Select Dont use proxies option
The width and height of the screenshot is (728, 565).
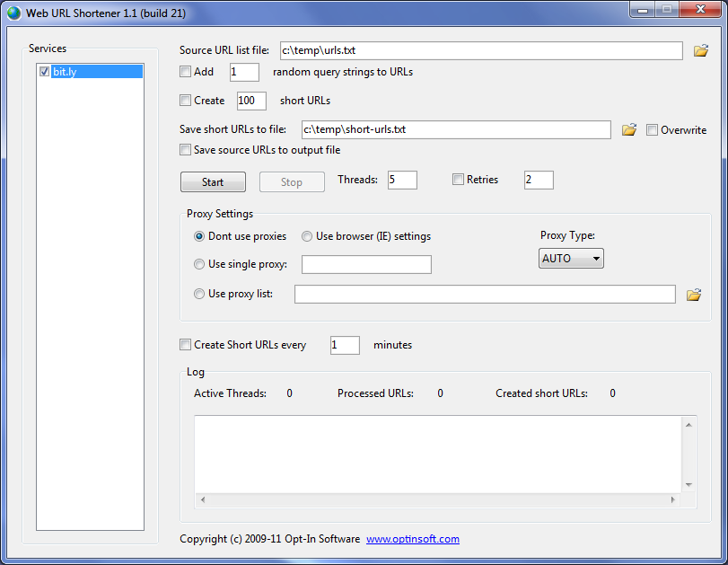click(199, 236)
